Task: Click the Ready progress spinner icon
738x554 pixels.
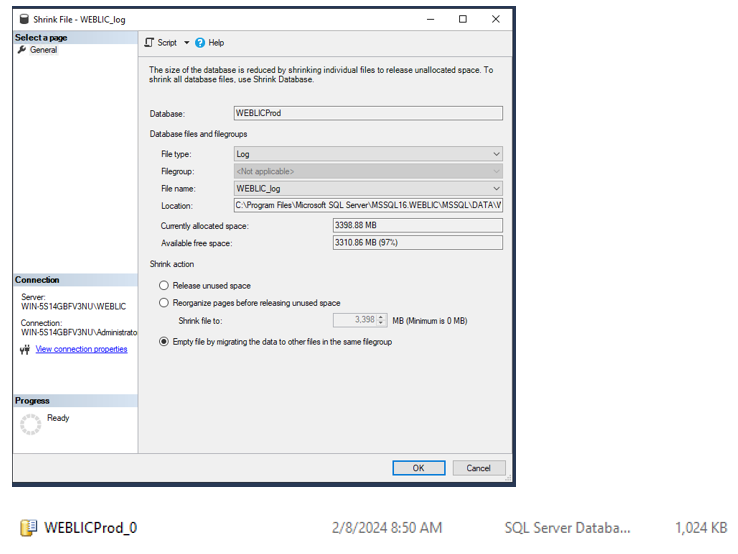Action: [x=31, y=424]
